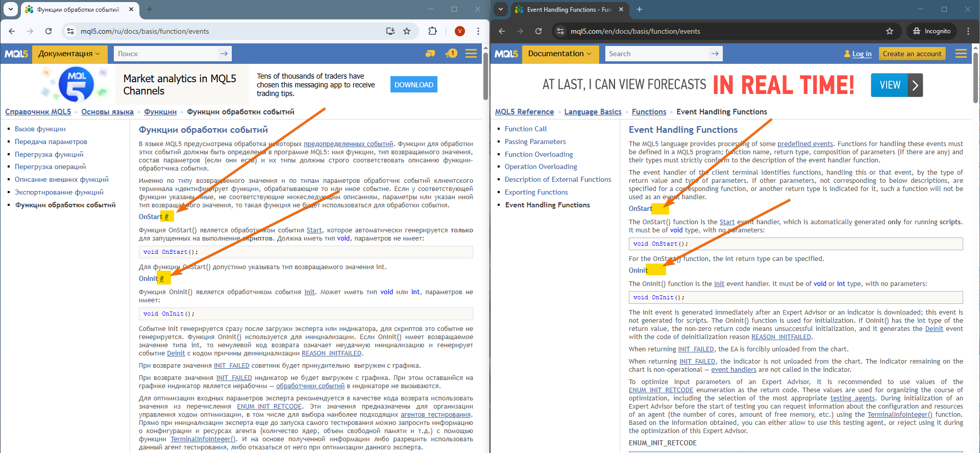Open the 'MQL5 Reference' breadcrumb
The height and width of the screenshot is (453, 980).
click(x=524, y=112)
